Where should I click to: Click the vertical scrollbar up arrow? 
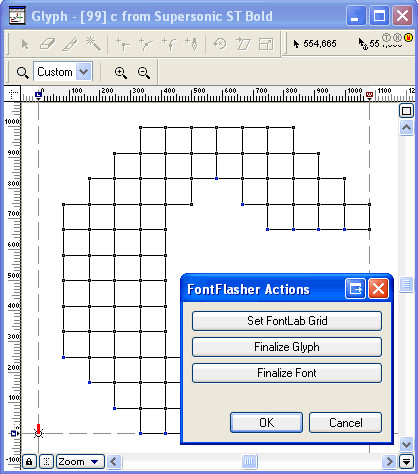click(406, 127)
